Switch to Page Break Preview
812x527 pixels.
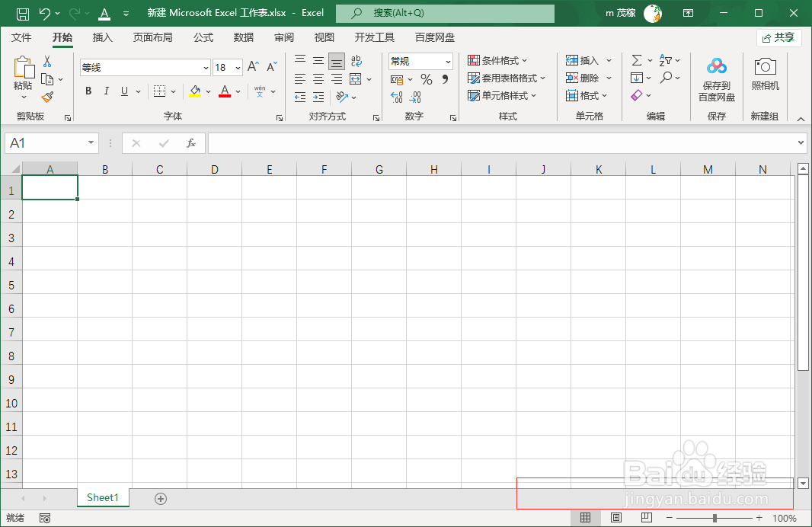(x=646, y=518)
